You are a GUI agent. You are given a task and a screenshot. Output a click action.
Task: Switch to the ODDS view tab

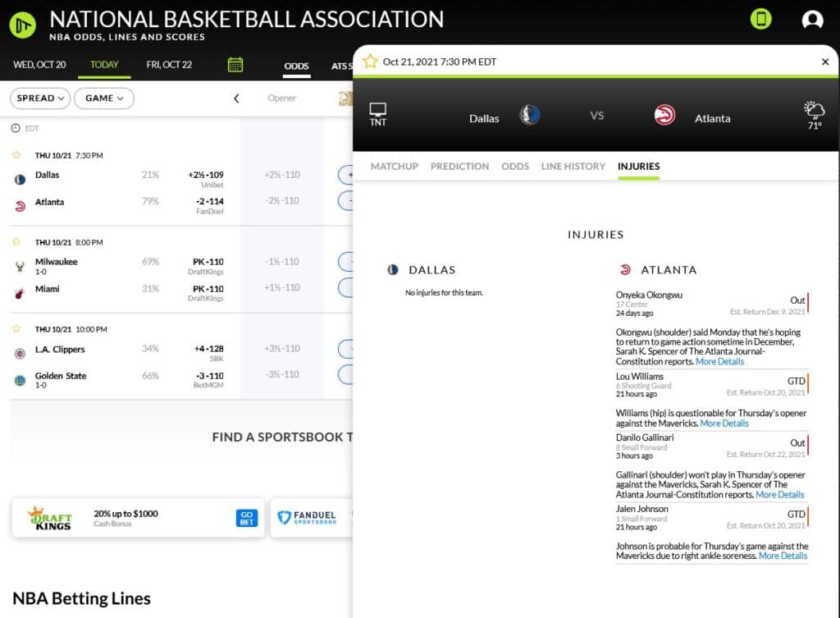click(x=296, y=66)
